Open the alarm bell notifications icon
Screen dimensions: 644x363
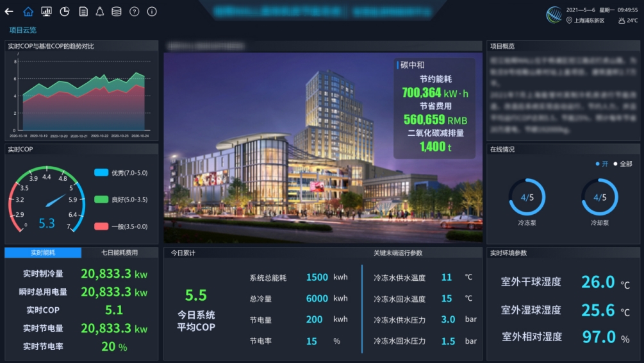pos(99,12)
